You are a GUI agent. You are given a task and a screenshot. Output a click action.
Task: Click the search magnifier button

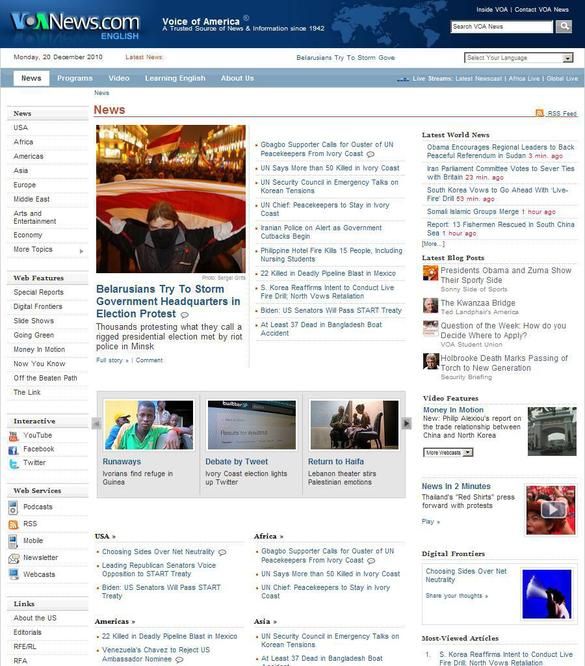(564, 26)
